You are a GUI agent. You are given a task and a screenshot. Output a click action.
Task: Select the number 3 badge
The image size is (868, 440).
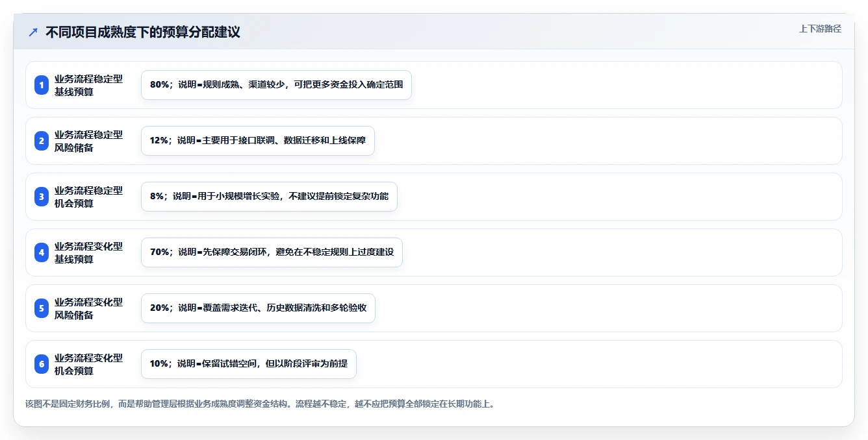(x=42, y=197)
